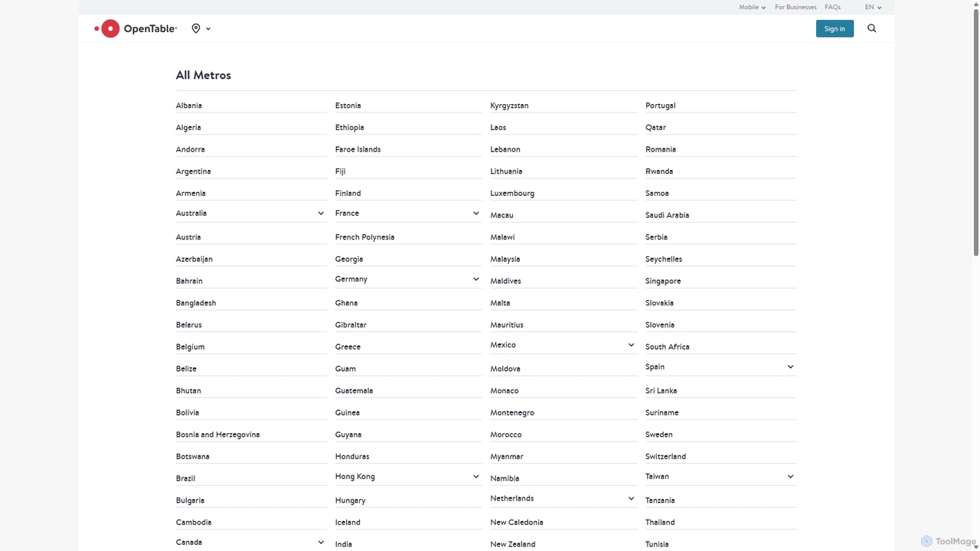Select Sri Lanka

click(x=661, y=391)
